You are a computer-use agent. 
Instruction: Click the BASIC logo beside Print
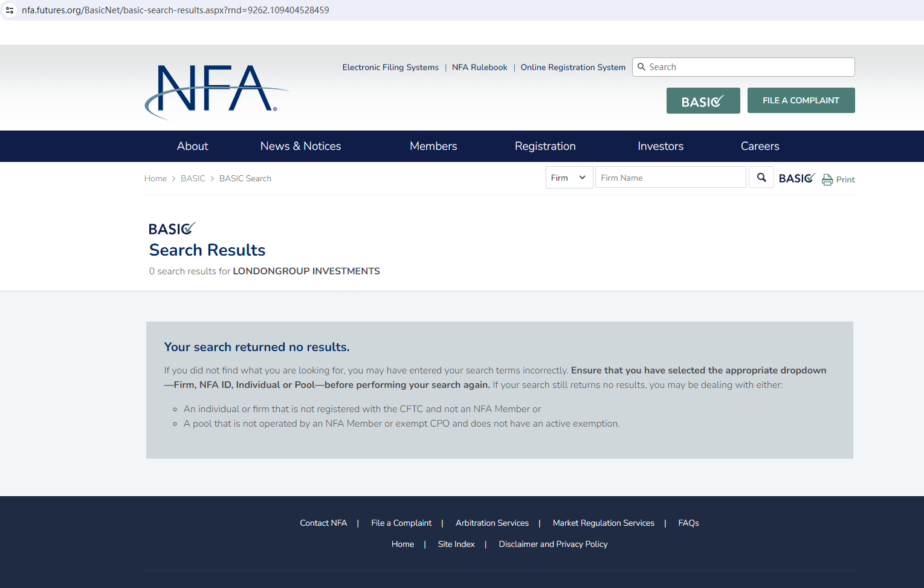[x=796, y=178]
